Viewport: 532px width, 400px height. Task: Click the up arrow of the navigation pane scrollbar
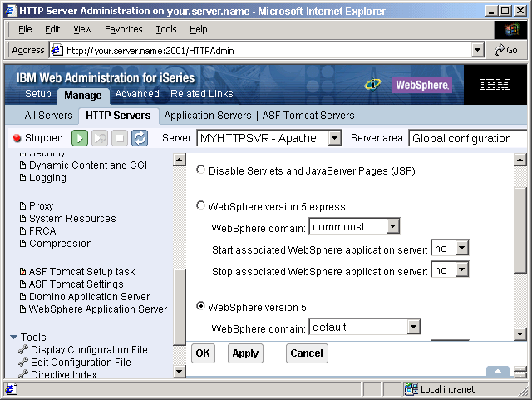[x=180, y=160]
